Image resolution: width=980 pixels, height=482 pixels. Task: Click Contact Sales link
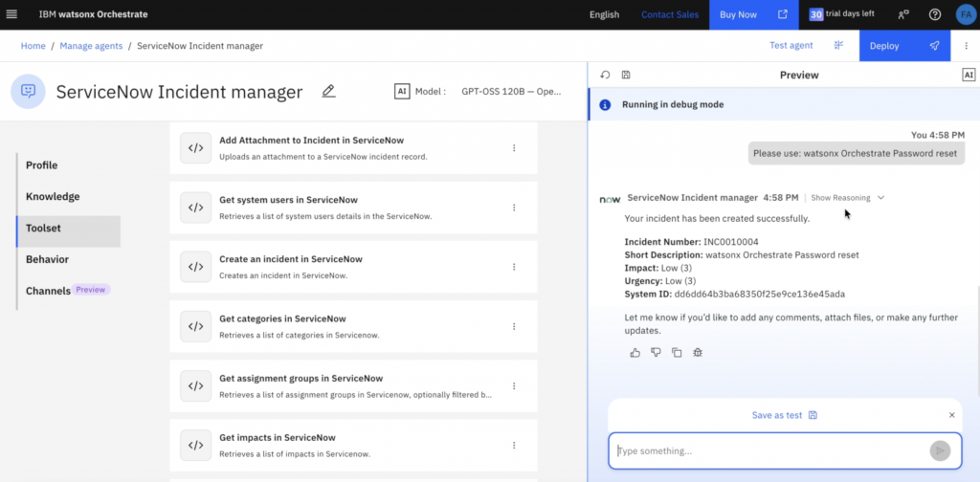pyautogui.click(x=670, y=14)
